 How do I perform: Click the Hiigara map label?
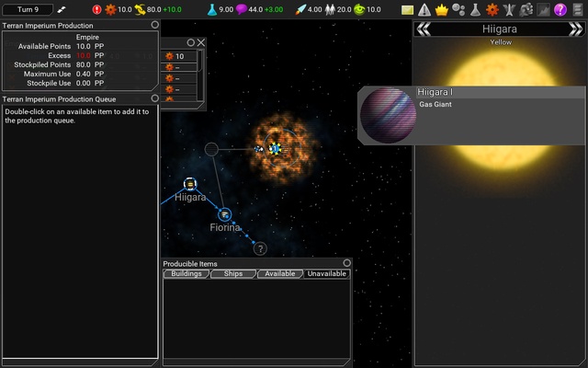[x=190, y=197]
